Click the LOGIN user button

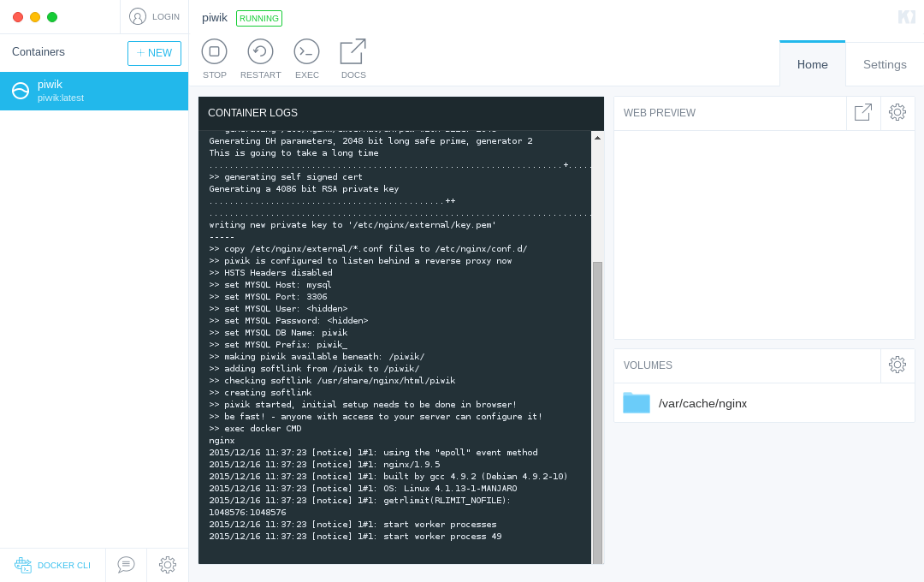(154, 16)
